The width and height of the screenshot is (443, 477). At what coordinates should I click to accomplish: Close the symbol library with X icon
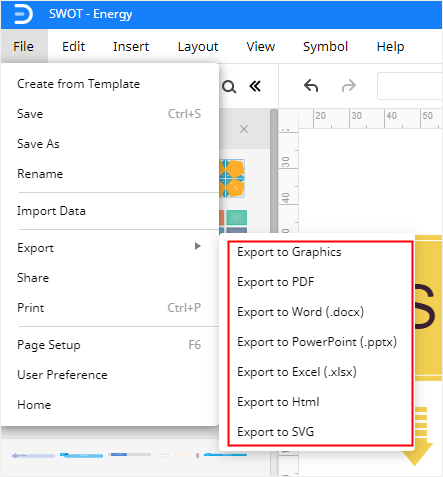click(x=244, y=129)
